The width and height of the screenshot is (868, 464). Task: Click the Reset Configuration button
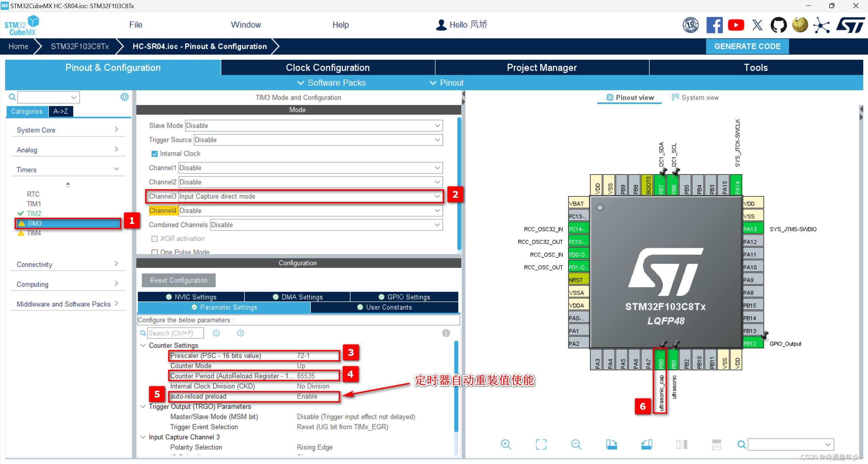179,280
